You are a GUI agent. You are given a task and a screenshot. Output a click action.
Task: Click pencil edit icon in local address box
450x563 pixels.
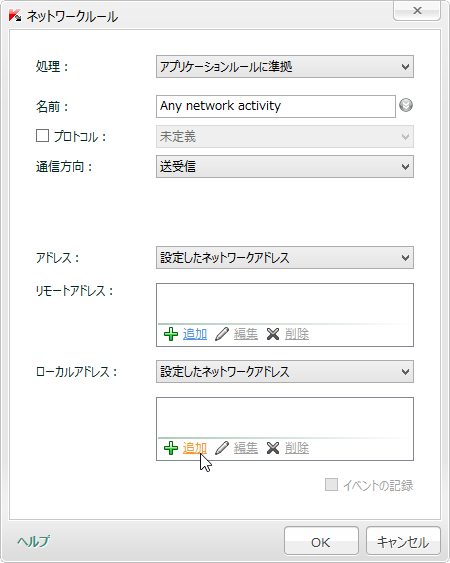222,448
